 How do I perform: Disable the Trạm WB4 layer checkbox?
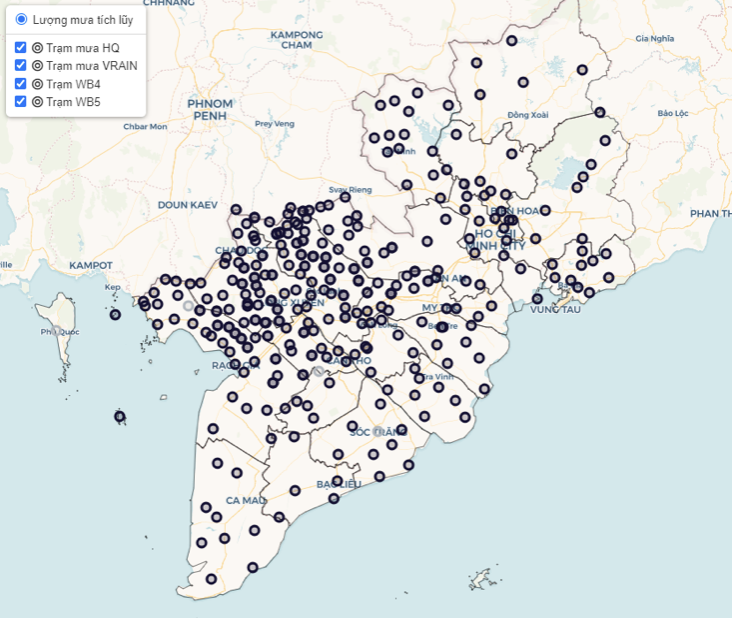pyautogui.click(x=21, y=83)
